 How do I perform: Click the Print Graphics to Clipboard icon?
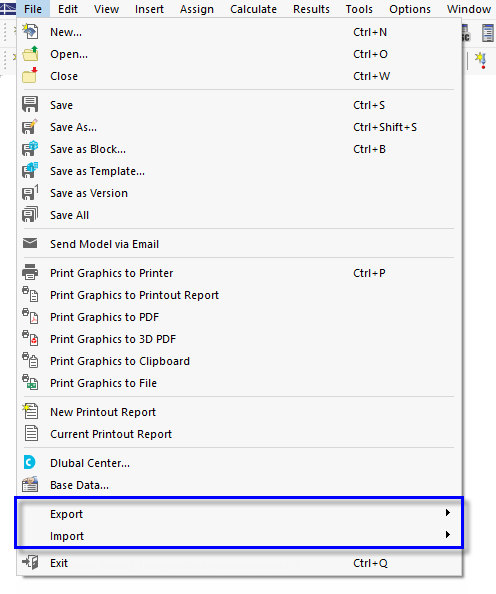(x=30, y=360)
